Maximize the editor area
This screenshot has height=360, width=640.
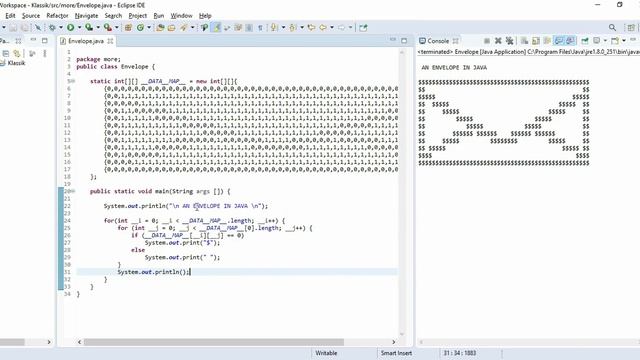[404, 40]
